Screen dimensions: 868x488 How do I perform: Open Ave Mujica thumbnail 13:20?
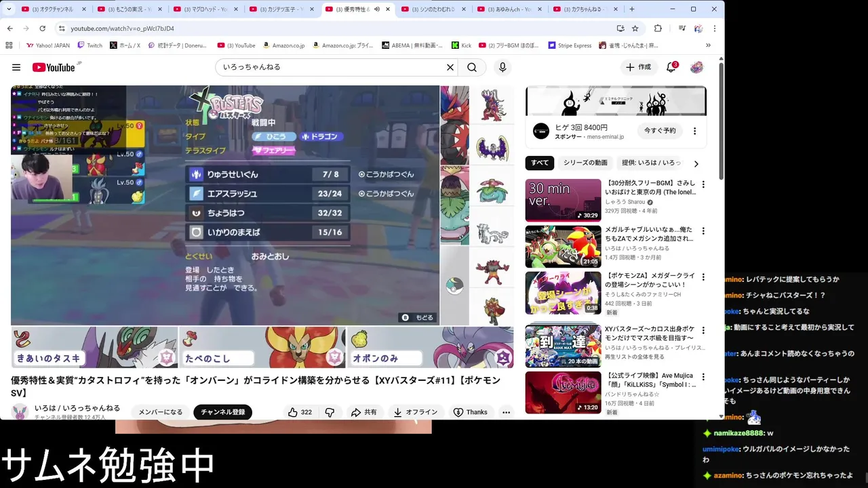563,392
